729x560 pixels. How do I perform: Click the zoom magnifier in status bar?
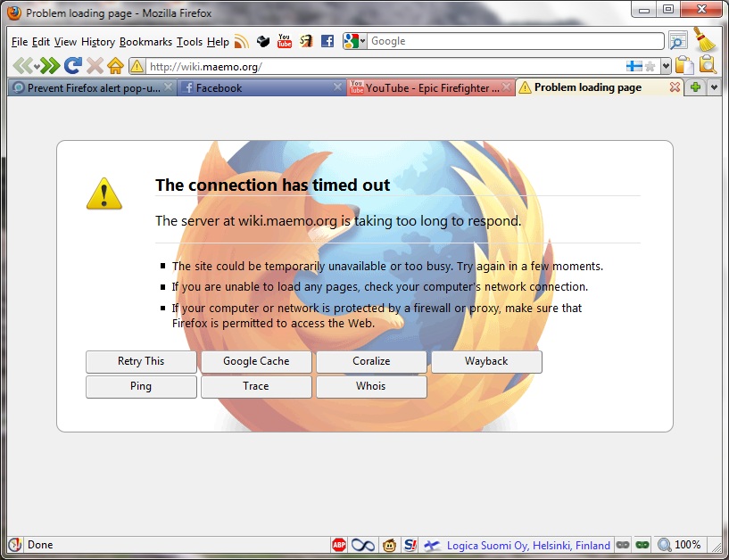coord(665,545)
